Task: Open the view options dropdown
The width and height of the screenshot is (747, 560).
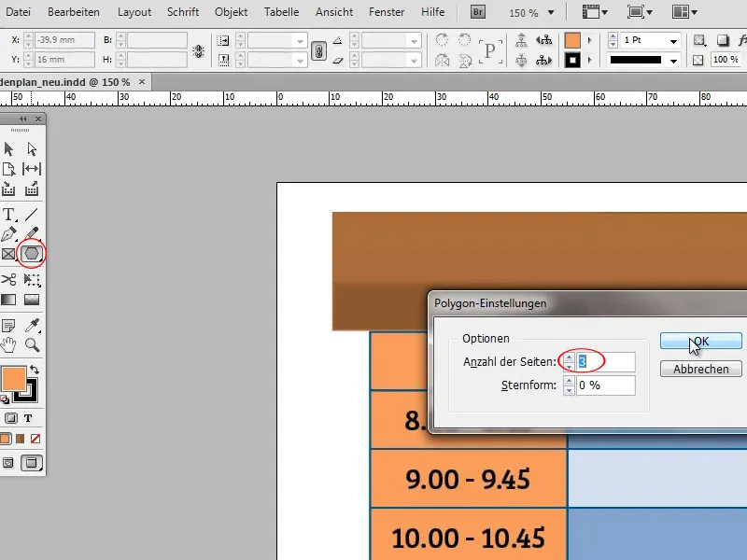Action: click(595, 12)
